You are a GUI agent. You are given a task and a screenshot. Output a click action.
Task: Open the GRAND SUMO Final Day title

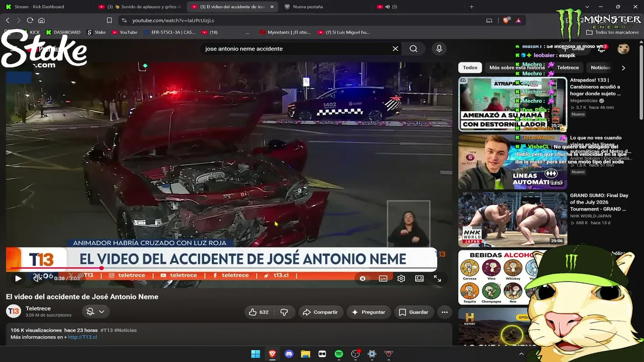(x=599, y=202)
